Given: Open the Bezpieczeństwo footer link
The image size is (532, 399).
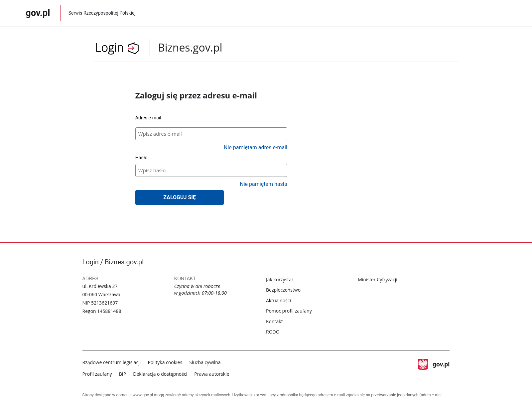Looking at the screenshot, I should [x=283, y=290].
